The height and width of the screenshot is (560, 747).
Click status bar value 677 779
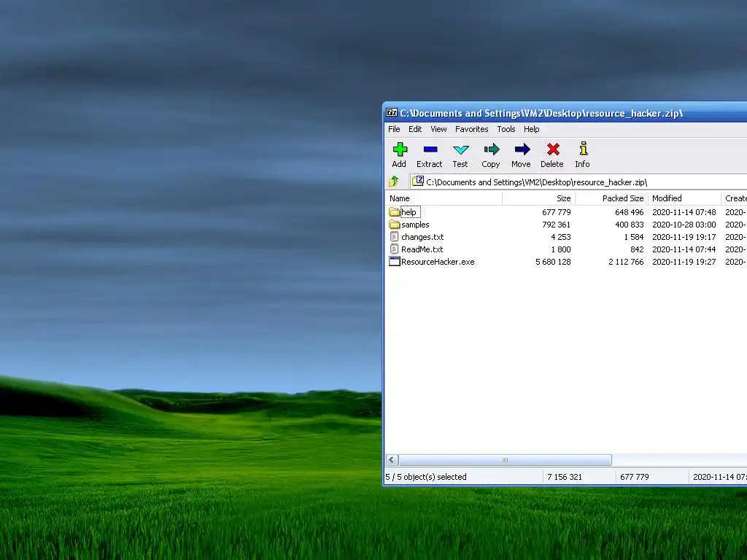click(635, 477)
